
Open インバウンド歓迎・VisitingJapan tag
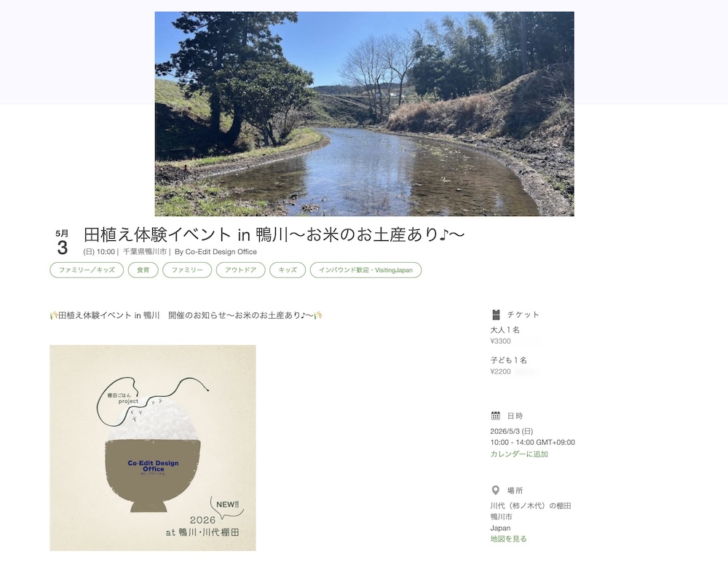(x=366, y=270)
